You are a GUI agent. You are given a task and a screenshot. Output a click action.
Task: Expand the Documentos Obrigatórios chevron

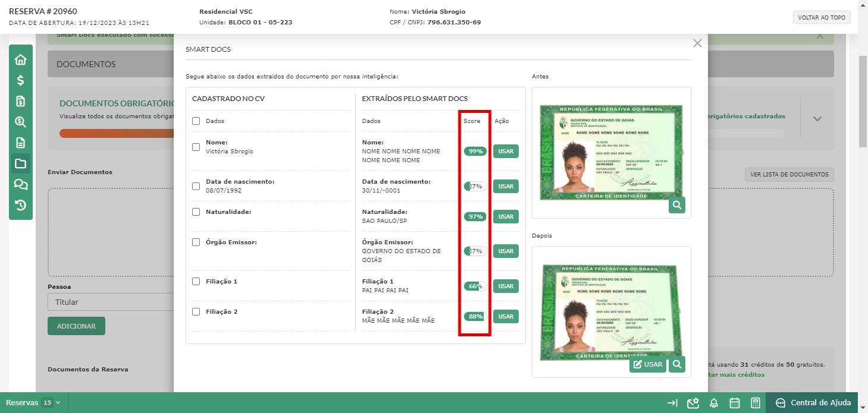tap(817, 118)
